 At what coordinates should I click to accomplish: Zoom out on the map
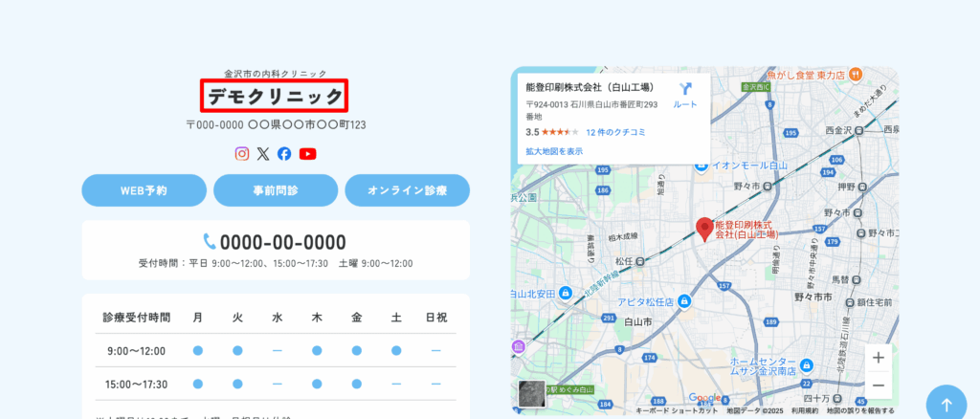coord(880,386)
